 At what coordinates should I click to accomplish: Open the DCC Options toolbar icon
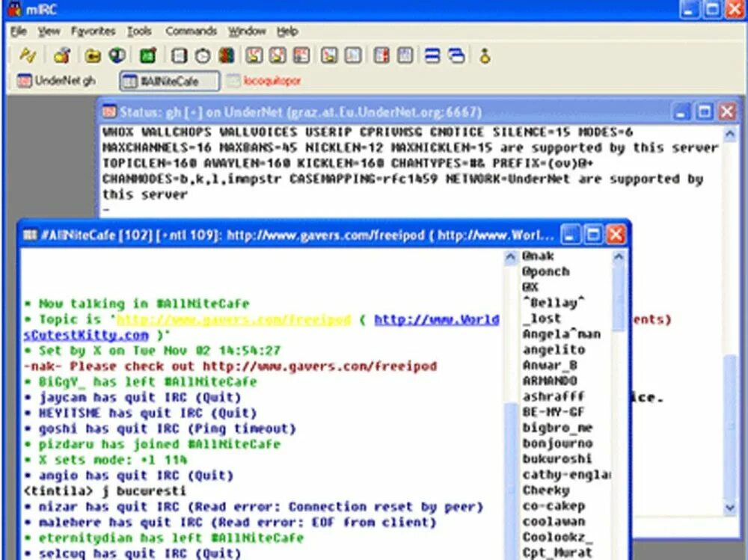301,56
